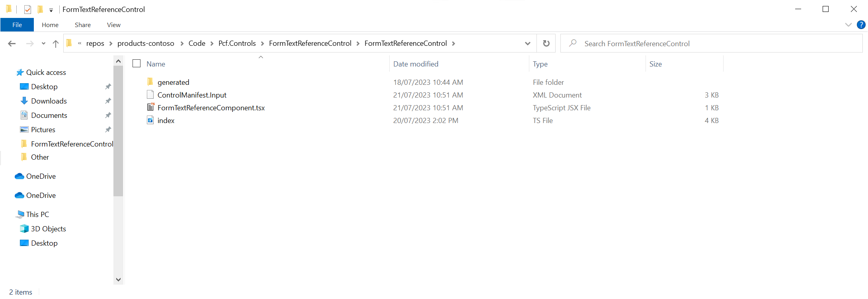Click the Properties icon in title bar

27,9
